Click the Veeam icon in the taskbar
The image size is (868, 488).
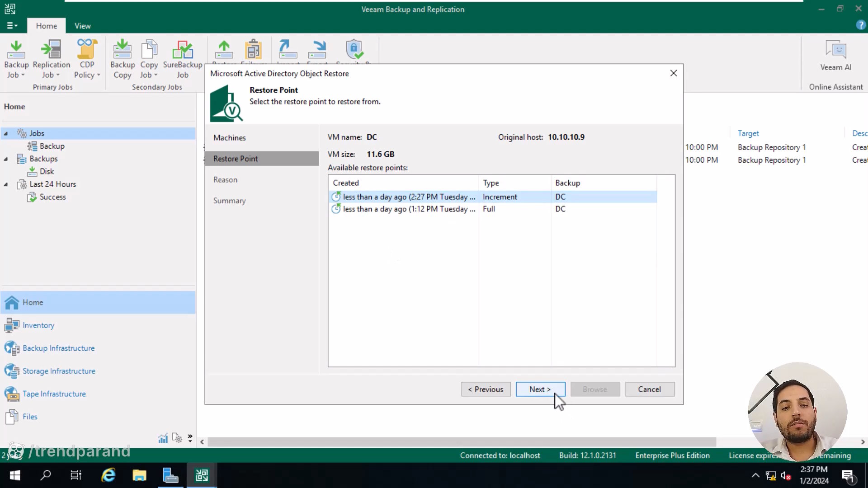(x=202, y=475)
